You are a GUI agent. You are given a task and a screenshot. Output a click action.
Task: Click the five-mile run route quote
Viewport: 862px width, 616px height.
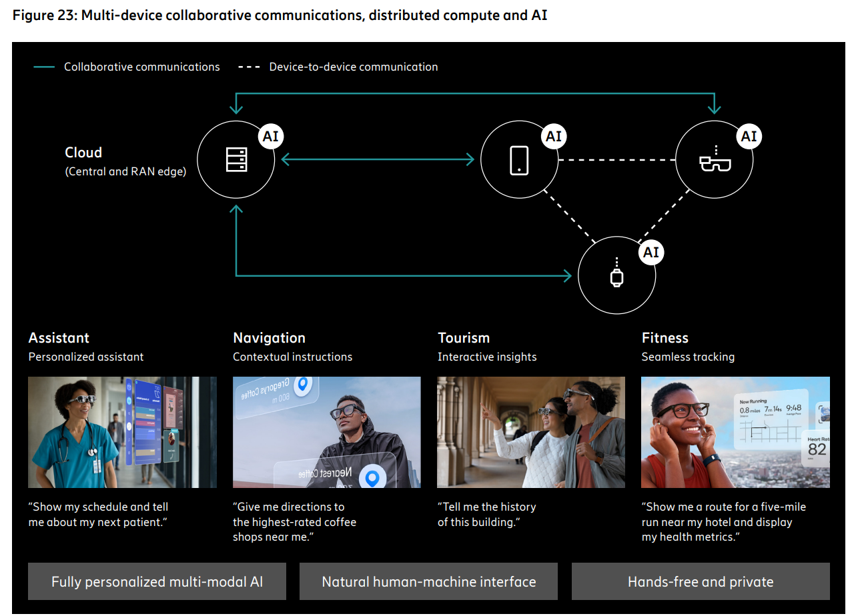723,521
